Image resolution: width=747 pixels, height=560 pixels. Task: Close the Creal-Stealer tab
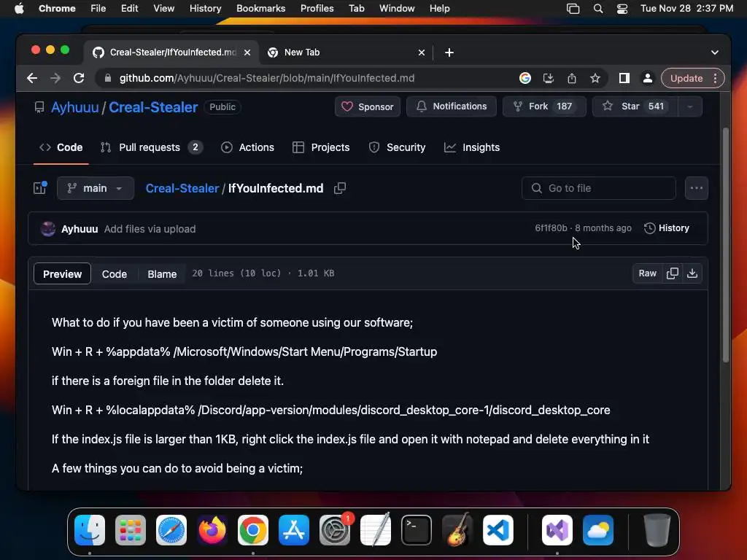point(247,52)
